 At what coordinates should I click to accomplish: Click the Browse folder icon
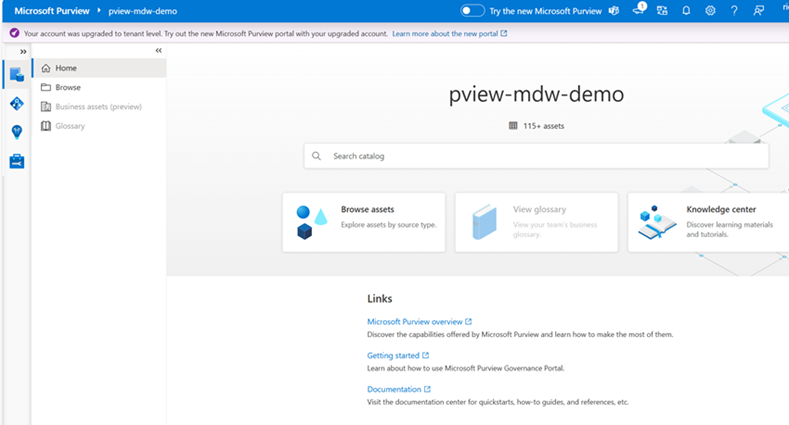[x=46, y=87]
